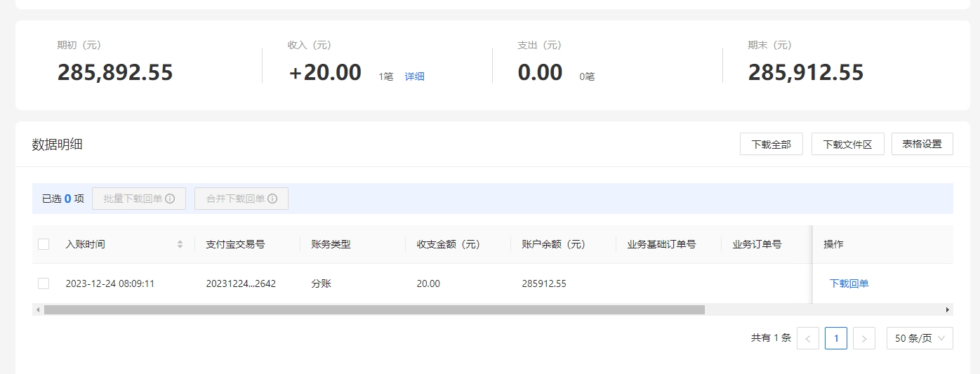Viewport: 980px width, 374px height.
Task: Click the 2023-12-24 08:09:11 timestamp cell
Action: point(110,283)
